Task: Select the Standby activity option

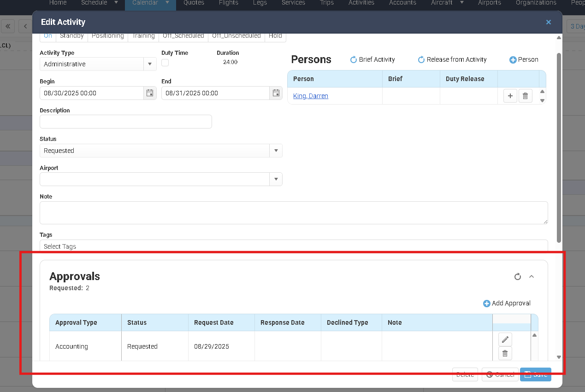Action: pos(72,36)
